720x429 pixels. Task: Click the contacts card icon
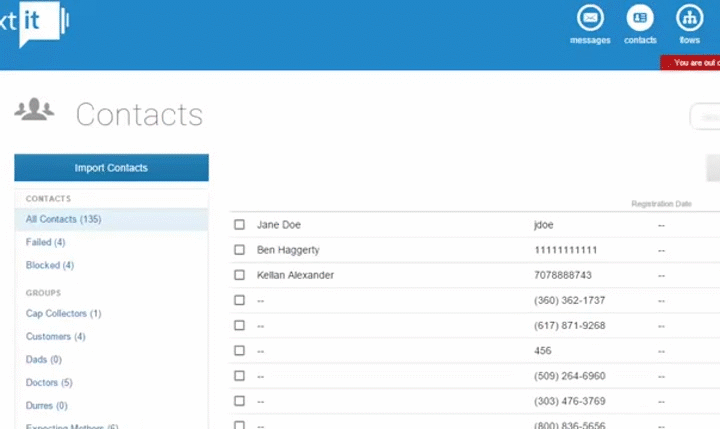tap(640, 18)
